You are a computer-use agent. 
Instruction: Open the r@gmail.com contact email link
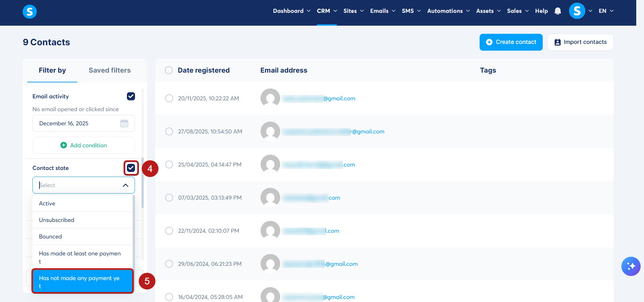pyautogui.click(x=333, y=131)
